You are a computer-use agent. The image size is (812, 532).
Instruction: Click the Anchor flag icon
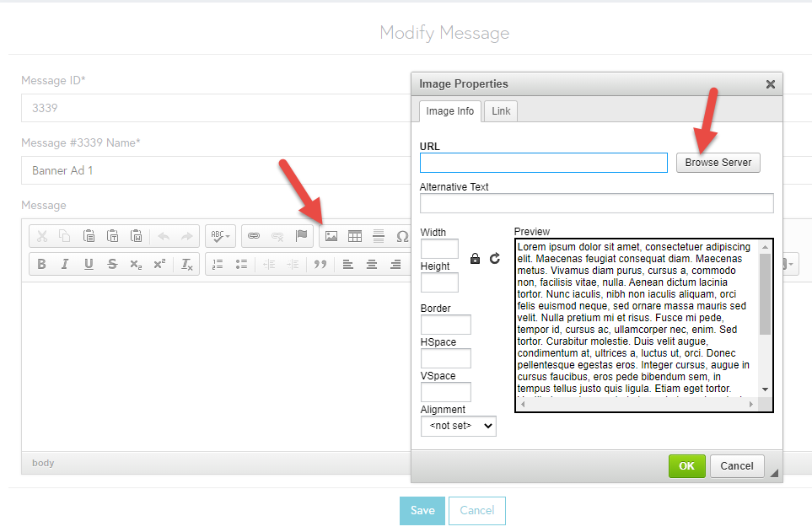pos(301,236)
